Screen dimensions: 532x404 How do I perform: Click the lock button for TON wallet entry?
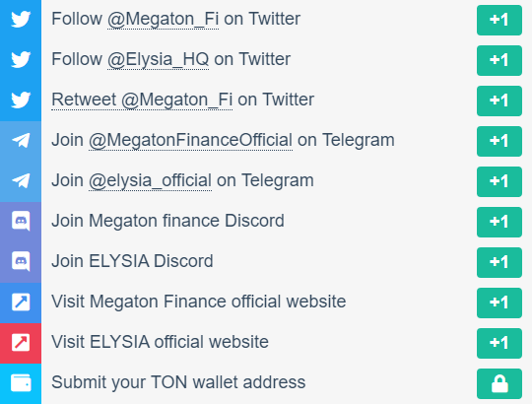pos(499,383)
